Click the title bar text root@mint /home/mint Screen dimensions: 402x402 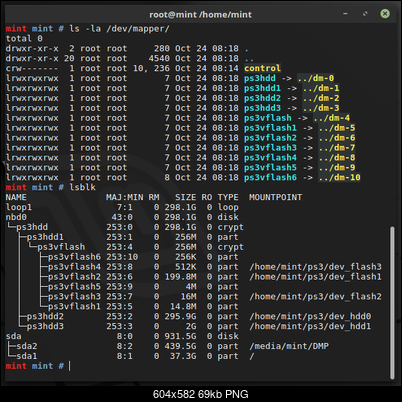pos(200,15)
